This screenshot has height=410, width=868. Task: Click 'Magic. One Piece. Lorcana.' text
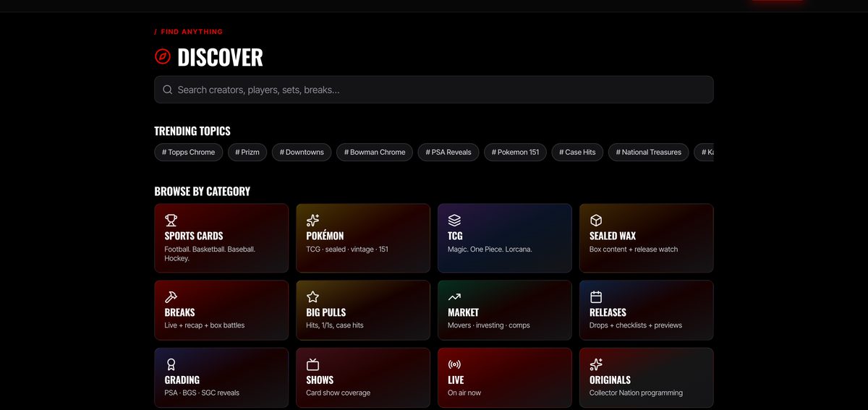click(x=490, y=249)
